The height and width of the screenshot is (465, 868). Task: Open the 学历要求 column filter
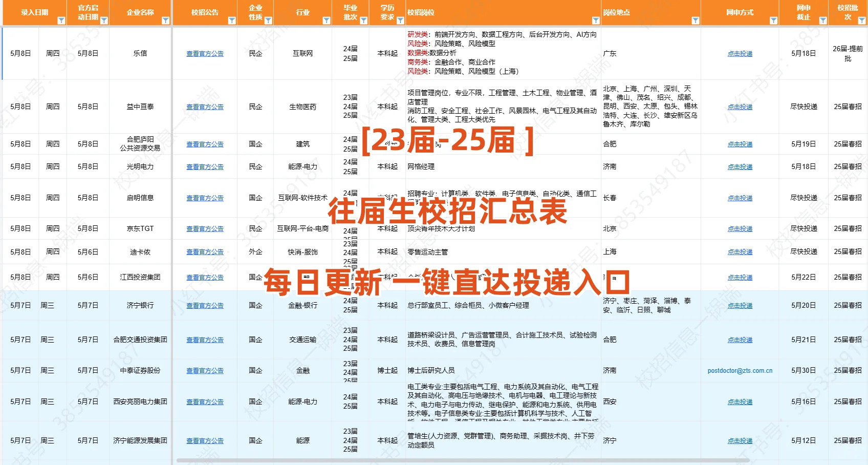pos(400,20)
